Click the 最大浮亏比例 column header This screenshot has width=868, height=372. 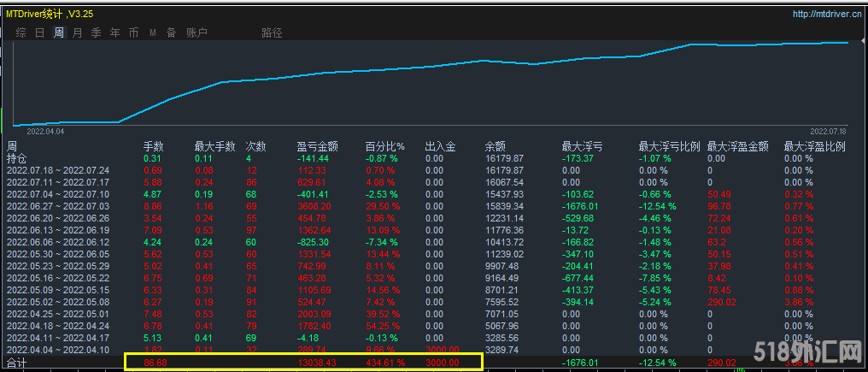coord(669,147)
